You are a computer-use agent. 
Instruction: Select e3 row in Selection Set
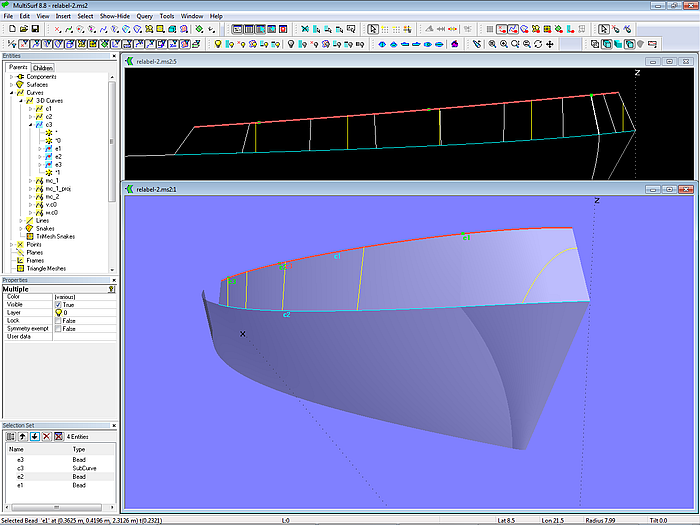pyautogui.click(x=20, y=459)
